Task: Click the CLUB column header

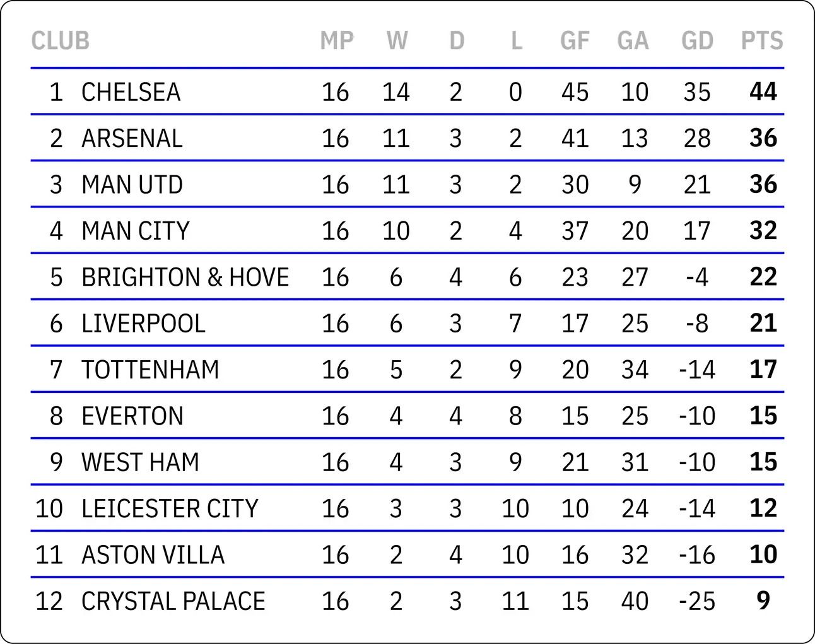Action: [61, 41]
